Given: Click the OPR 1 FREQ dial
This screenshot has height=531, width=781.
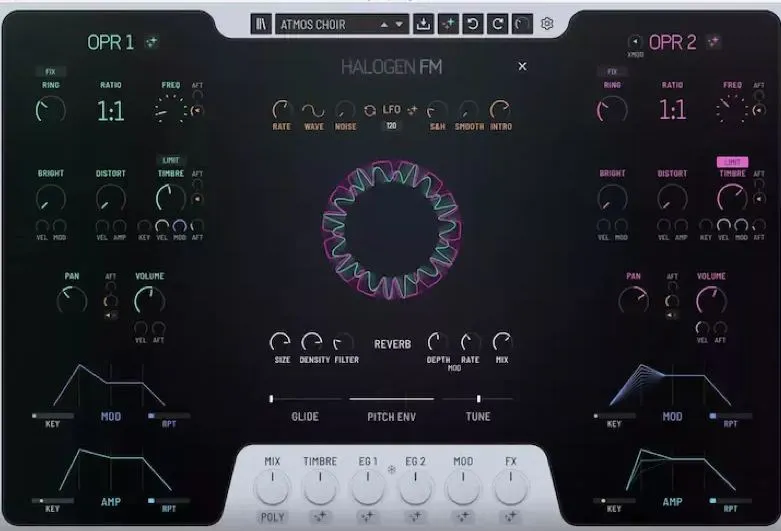Looking at the screenshot, I should 170,110.
